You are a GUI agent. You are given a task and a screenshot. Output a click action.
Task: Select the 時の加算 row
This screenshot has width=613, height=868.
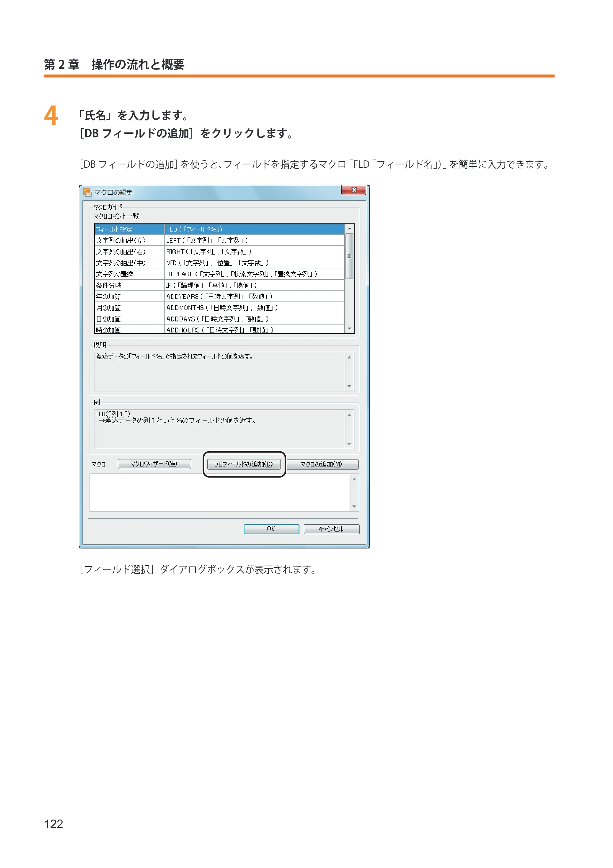tap(219, 329)
